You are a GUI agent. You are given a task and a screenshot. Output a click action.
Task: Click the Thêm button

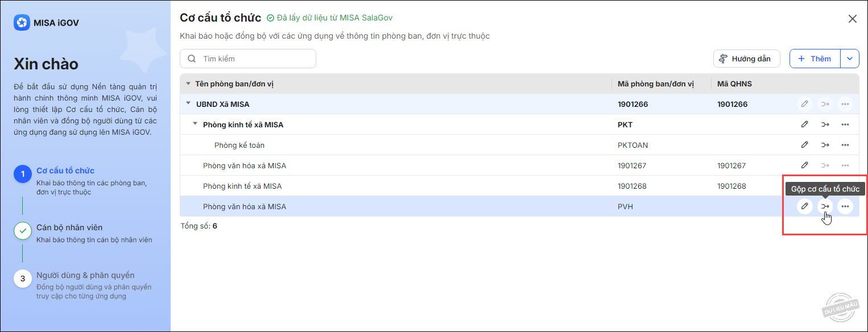[815, 59]
